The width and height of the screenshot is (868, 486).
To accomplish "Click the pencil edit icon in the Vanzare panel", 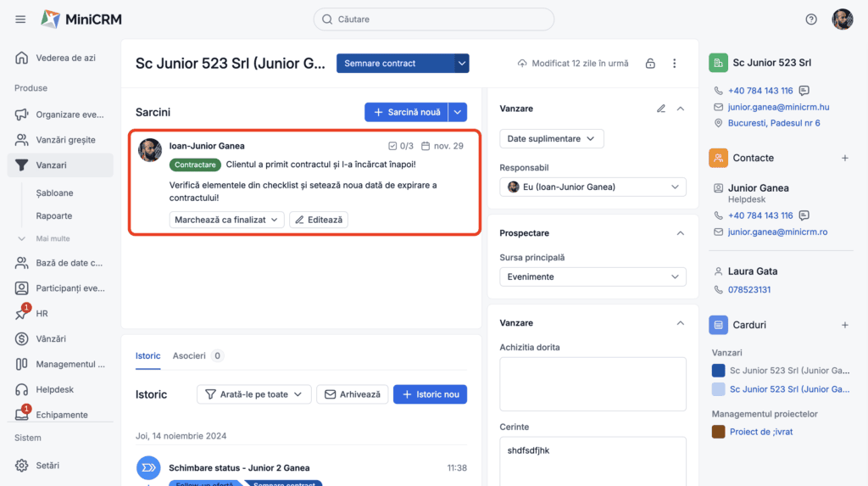I will 661,109.
